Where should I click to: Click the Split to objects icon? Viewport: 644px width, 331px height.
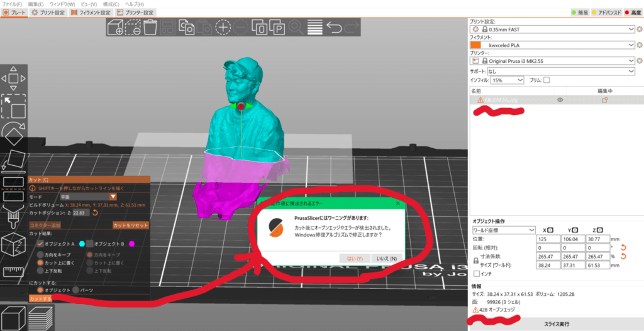click(260, 28)
